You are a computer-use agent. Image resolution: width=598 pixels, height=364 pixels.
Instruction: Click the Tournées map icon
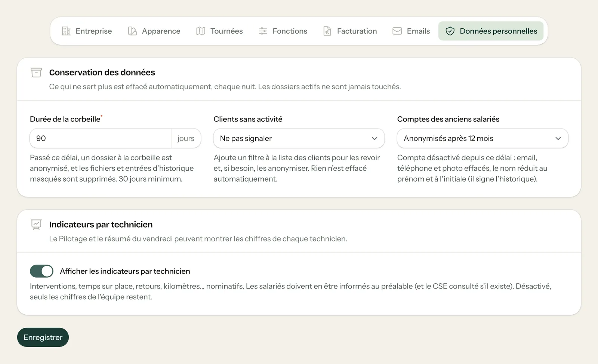(x=201, y=31)
